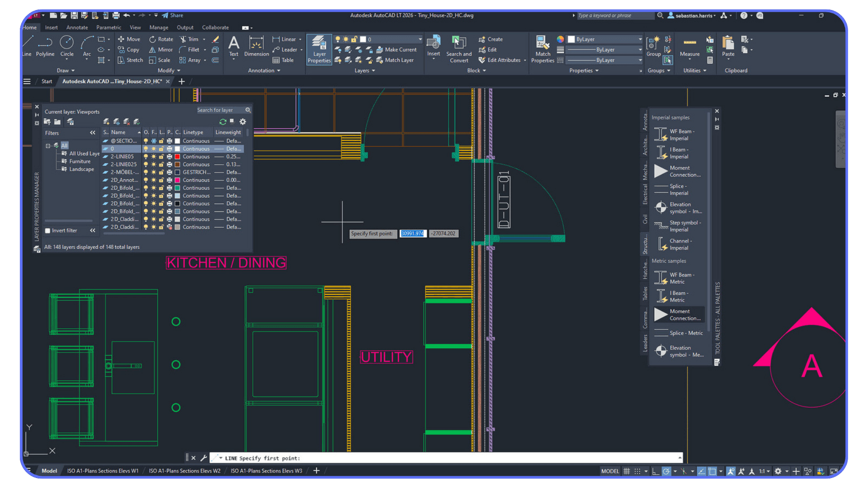Turn off the lightbulb for layer 2-LINIE05
Image resolution: width=868 pixels, height=488 pixels.
[146, 156]
